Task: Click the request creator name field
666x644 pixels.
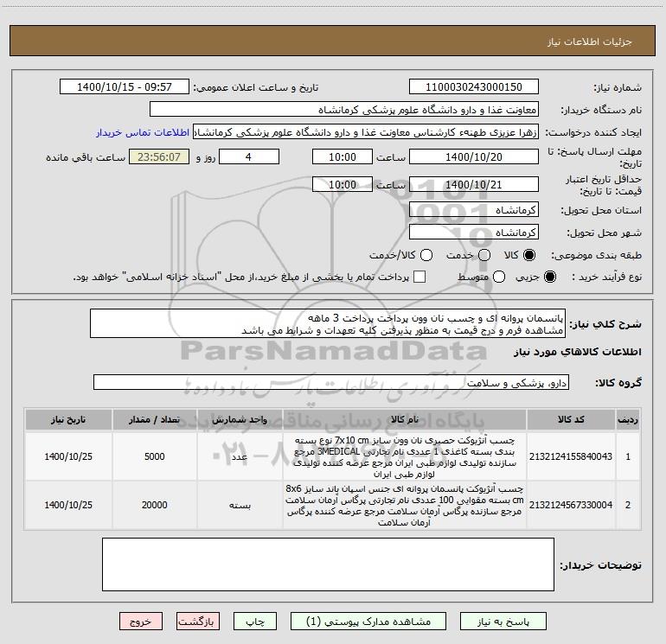Action: click(366, 131)
